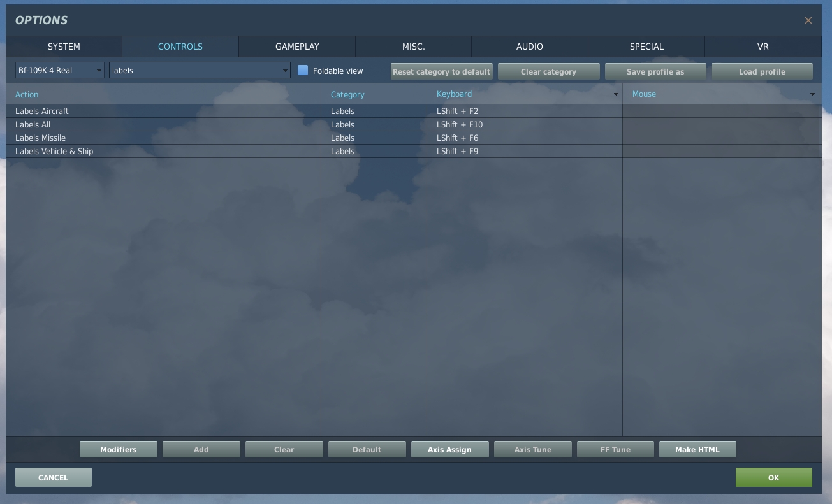Open the GAMEPLAY tab
Image resolution: width=832 pixels, height=504 pixels.
pyautogui.click(x=297, y=47)
